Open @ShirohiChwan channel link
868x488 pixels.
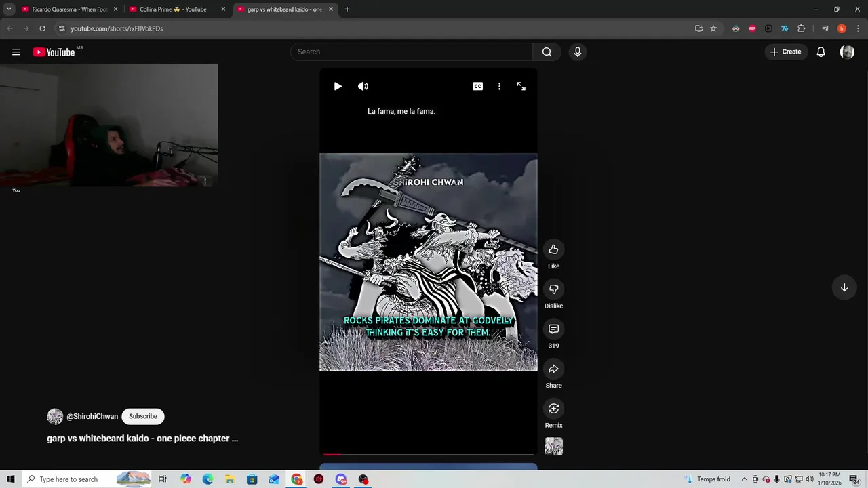tap(92, 416)
